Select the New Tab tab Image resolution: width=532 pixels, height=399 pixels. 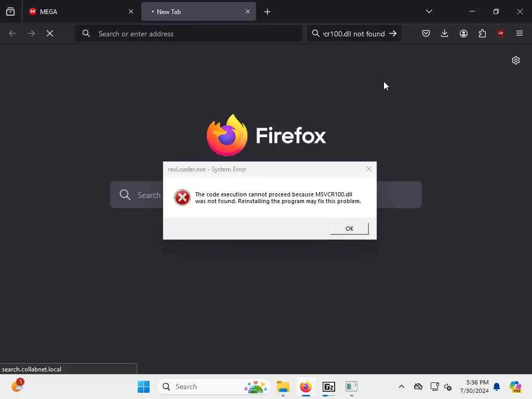click(198, 11)
